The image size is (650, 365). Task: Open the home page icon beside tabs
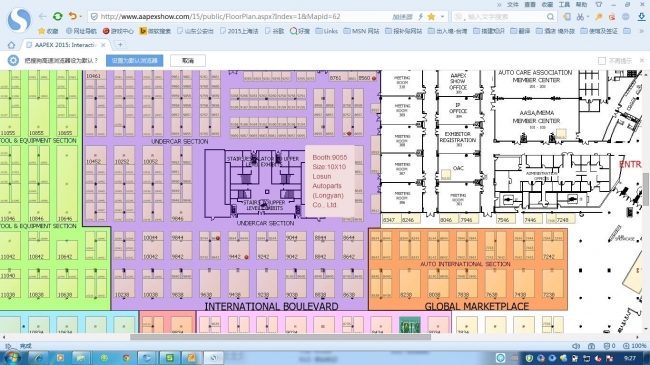point(12,45)
